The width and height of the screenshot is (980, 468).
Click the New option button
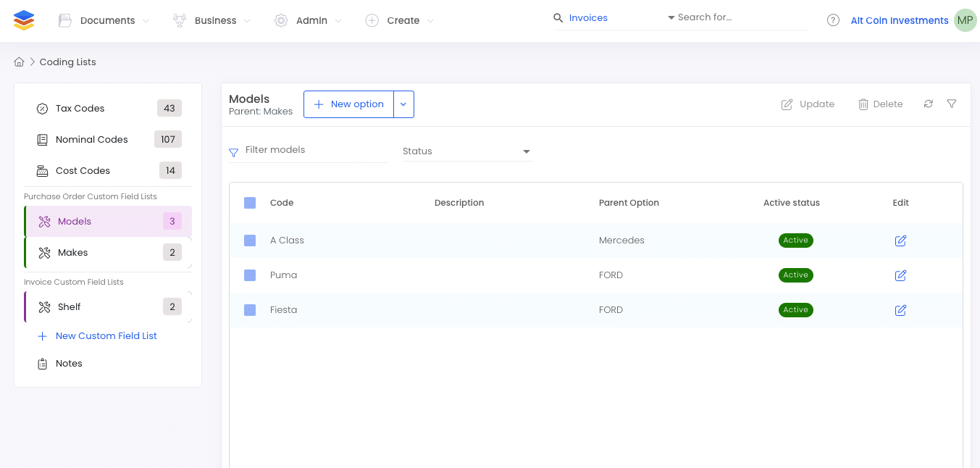349,104
